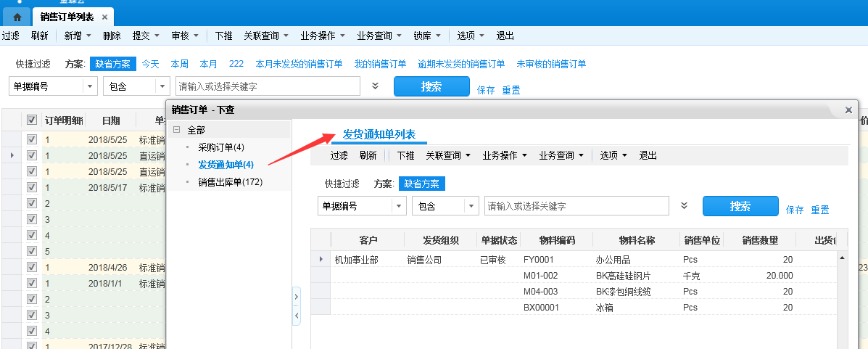Screen dimensions: 868x349
Task: Click the blue 搜索 button in dialog
Action: (x=740, y=206)
